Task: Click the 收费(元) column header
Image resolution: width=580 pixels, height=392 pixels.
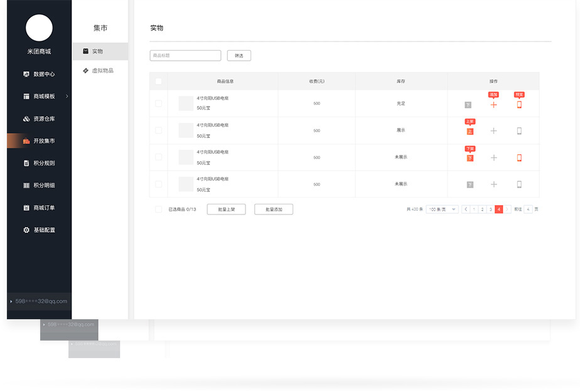Action: point(317,82)
